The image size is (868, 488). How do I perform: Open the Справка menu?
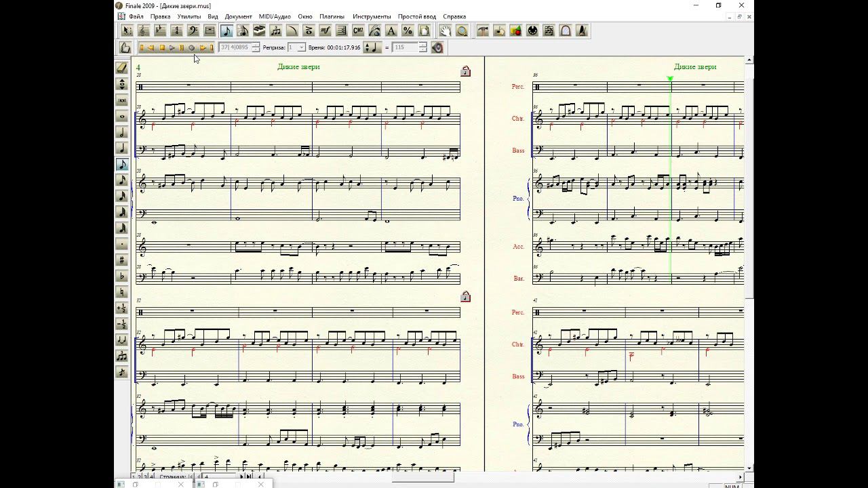point(454,16)
